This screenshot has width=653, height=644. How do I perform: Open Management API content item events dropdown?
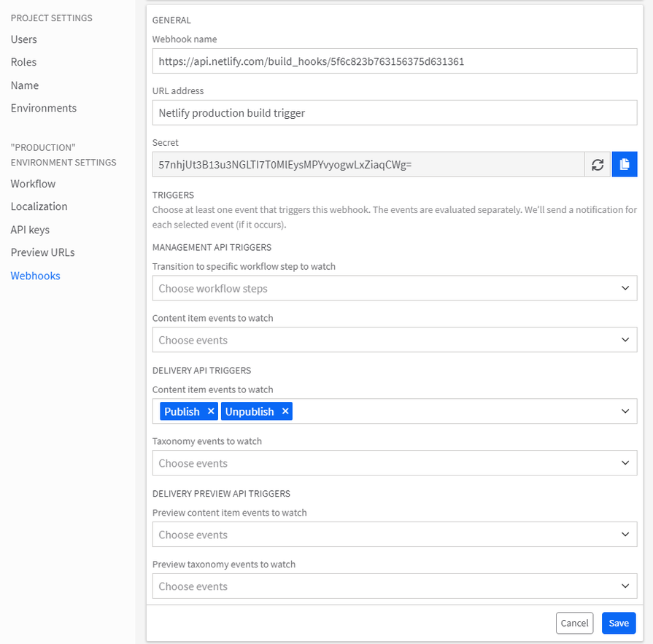coord(394,340)
